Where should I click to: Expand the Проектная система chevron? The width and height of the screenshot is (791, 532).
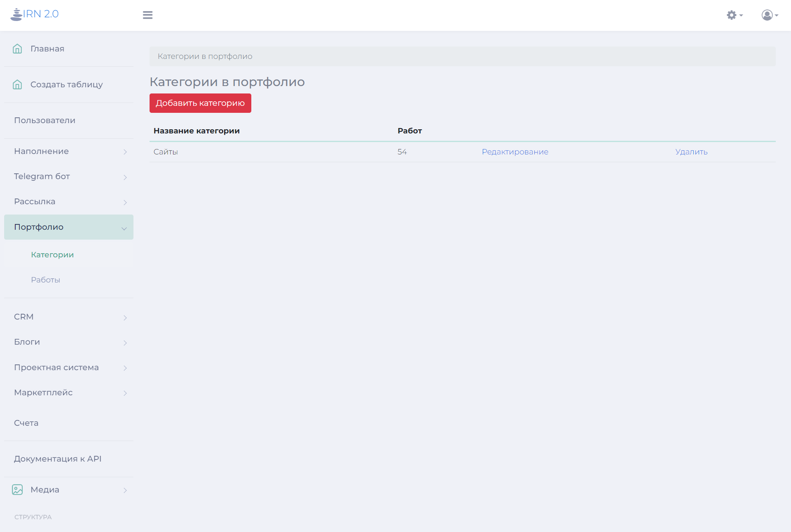tap(125, 368)
